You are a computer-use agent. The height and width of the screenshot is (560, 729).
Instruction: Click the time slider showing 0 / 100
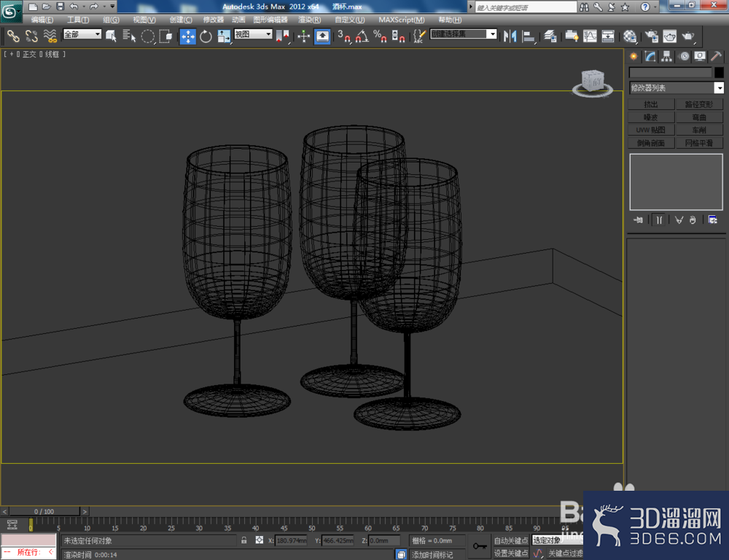pyautogui.click(x=44, y=511)
